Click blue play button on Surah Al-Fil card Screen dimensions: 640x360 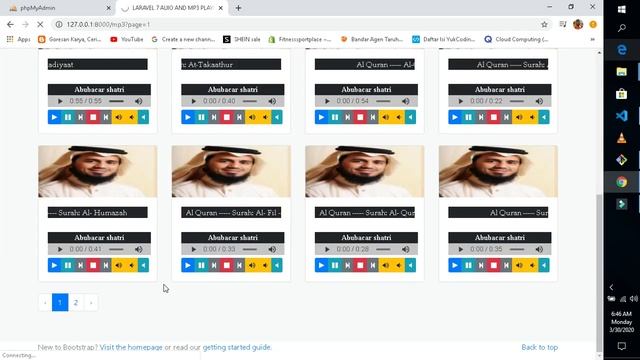click(187, 265)
